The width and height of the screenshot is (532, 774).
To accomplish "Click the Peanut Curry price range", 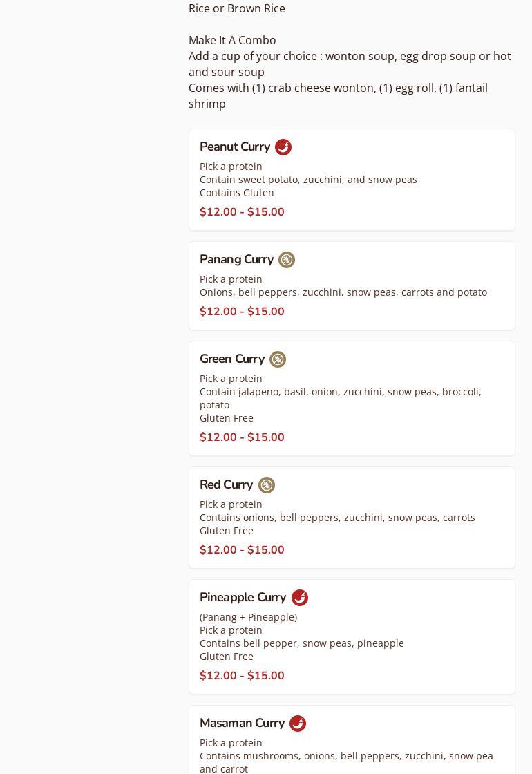I will click(x=242, y=212).
